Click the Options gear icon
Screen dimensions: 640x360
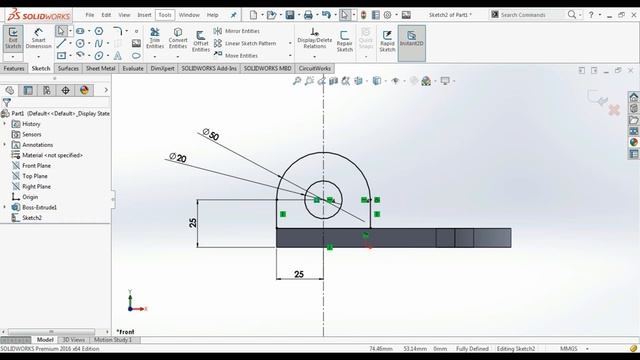(x=387, y=15)
